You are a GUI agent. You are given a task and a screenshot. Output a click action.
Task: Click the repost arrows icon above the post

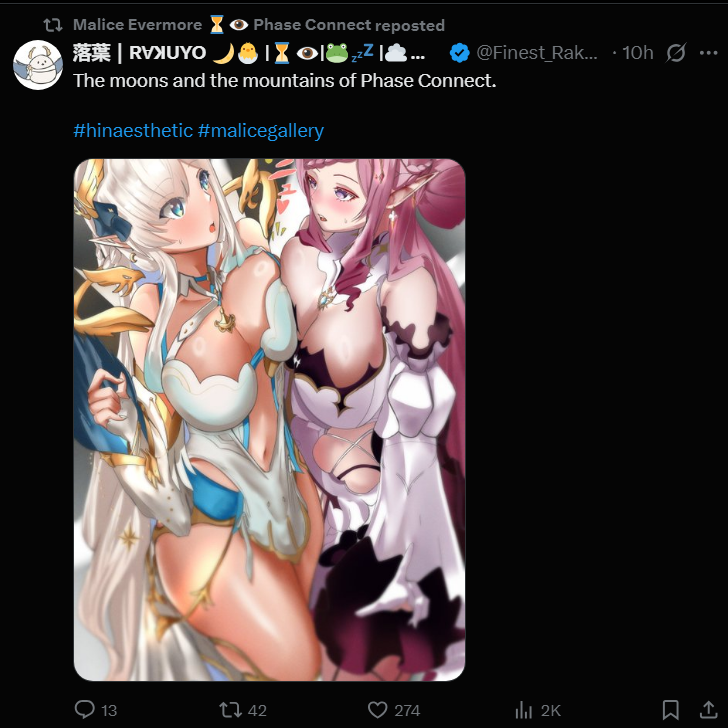point(53,25)
